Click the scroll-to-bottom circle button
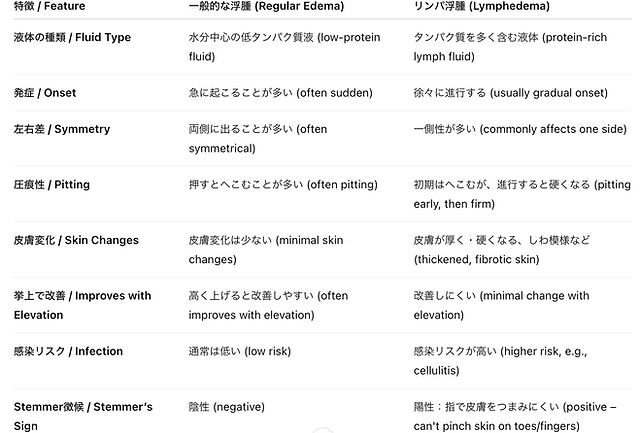The width and height of the screenshot is (640, 433). pyautogui.click(x=321, y=430)
